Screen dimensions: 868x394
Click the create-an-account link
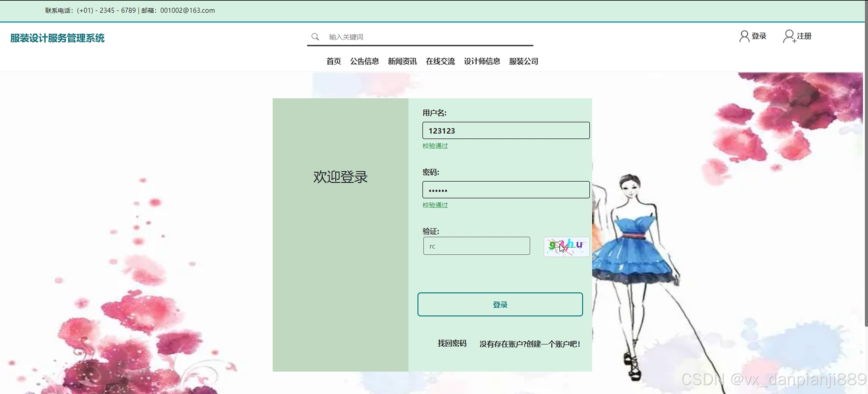pyautogui.click(x=530, y=344)
